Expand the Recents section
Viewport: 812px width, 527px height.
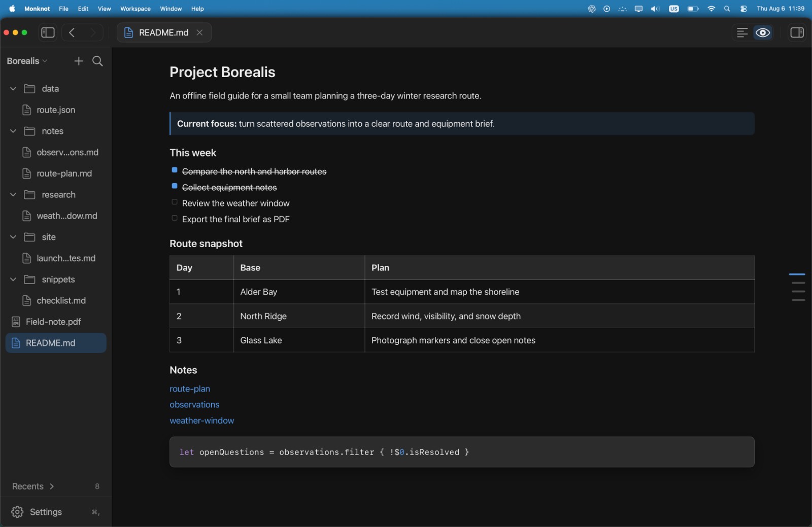[33, 486]
